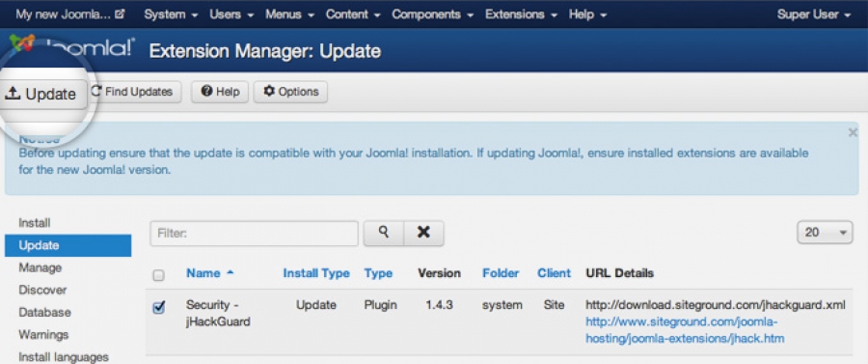Uncheck the Security - jHackGuard checkbox
The width and height of the screenshot is (868, 364).
158,308
